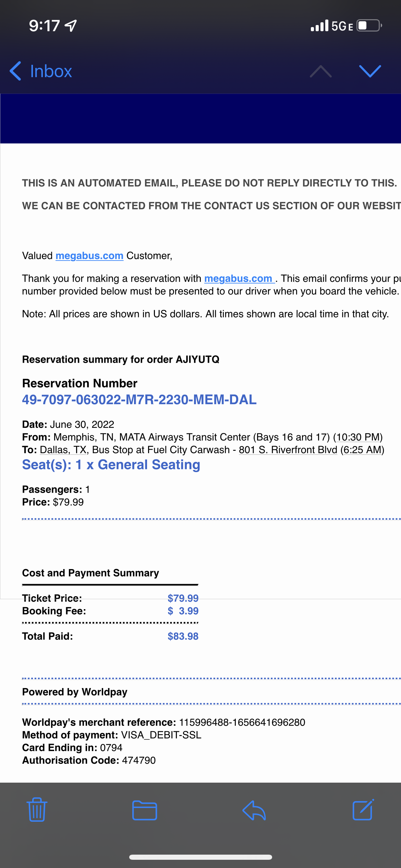Go to previous message with up arrow
Viewport: 401px width, 868px height.
click(x=320, y=71)
